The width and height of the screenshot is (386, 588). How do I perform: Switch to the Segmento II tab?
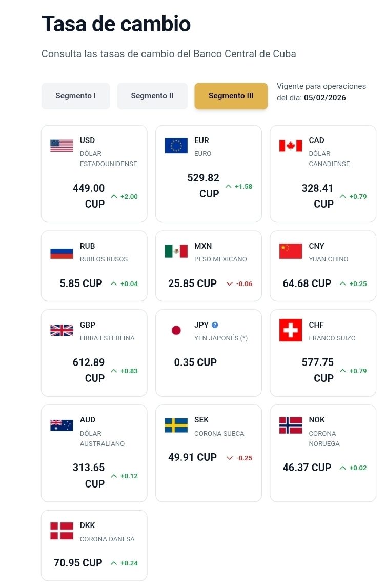coord(152,96)
